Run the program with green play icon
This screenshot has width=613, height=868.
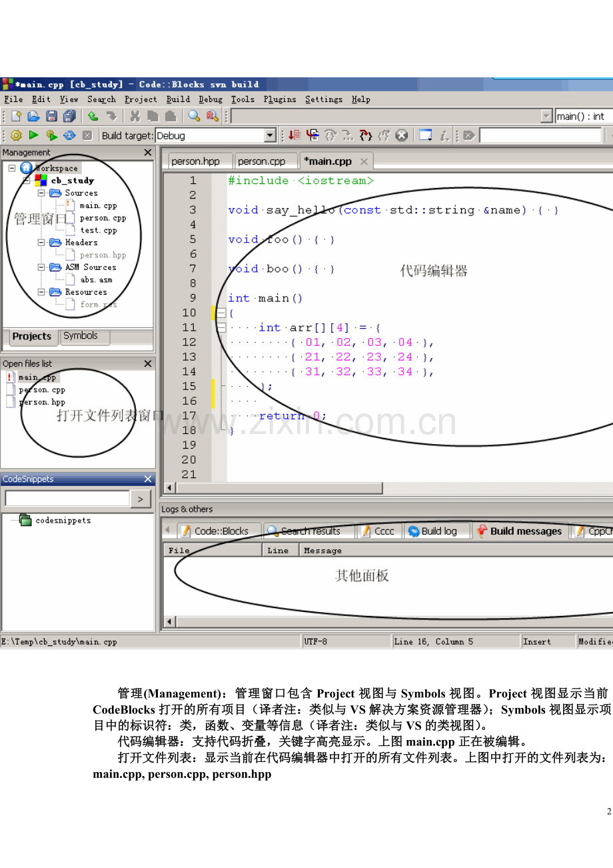[x=33, y=135]
